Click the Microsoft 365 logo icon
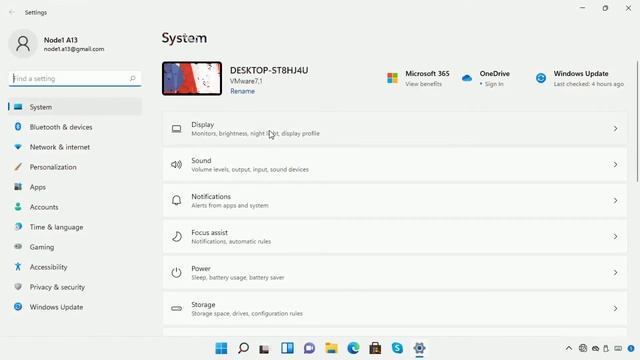640x360 pixels. 392,78
